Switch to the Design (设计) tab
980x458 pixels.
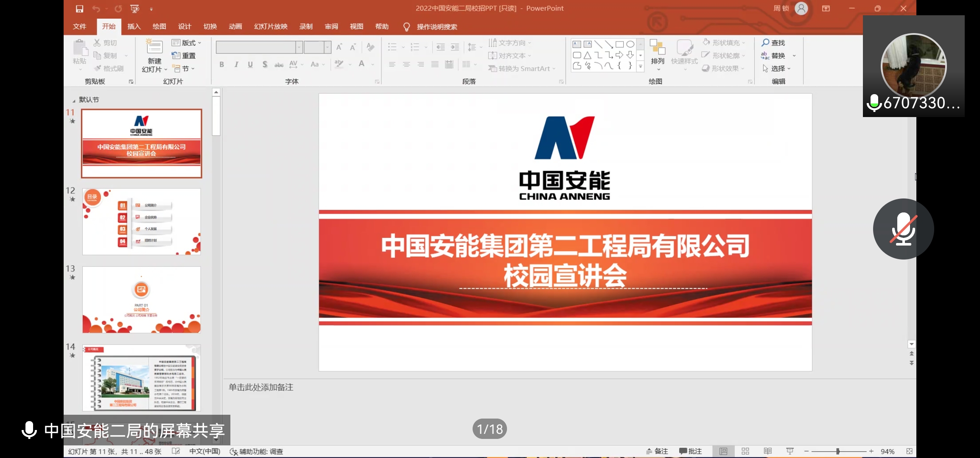click(x=185, y=26)
